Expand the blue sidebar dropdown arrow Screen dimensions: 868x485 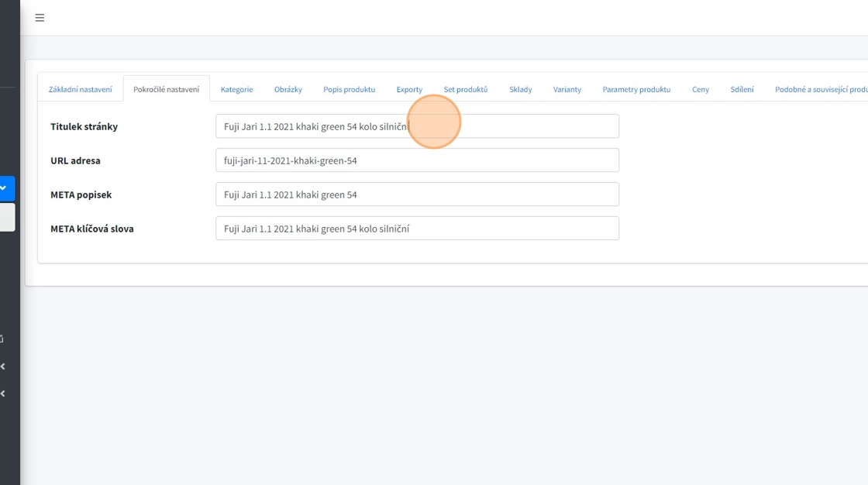[x=4, y=187]
